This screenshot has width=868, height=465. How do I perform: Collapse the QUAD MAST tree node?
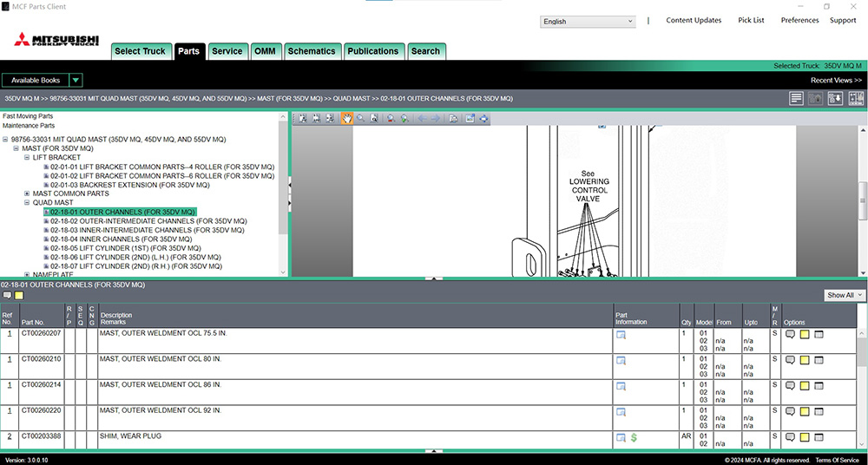27,203
